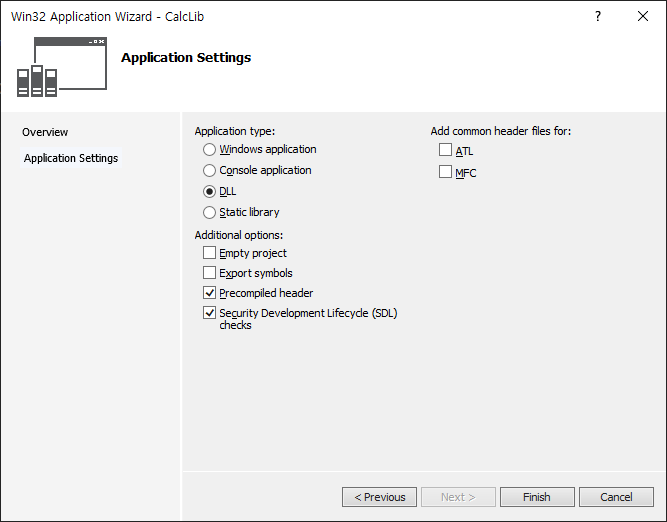Click the window title 'Win32 Application Wizard - CalcLib'
Viewport: 667px width, 522px height.
click(108, 17)
